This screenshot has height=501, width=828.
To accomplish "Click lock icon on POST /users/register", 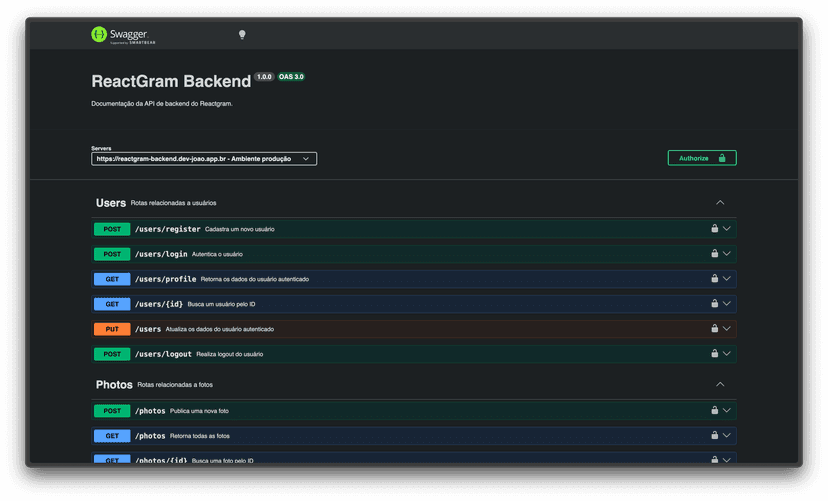I will [714, 229].
